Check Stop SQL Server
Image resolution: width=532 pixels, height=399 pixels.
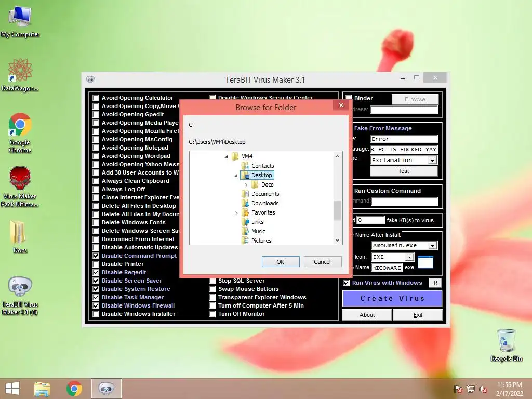[212, 281]
